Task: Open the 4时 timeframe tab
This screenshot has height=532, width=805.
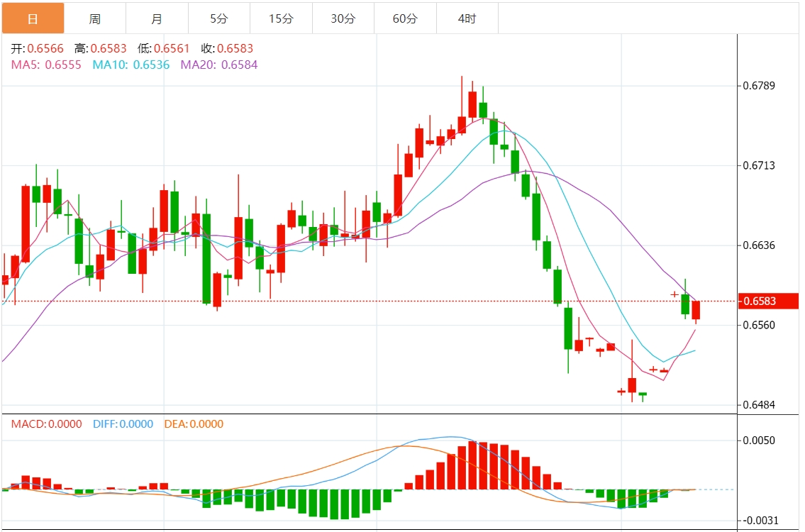Action: point(467,18)
